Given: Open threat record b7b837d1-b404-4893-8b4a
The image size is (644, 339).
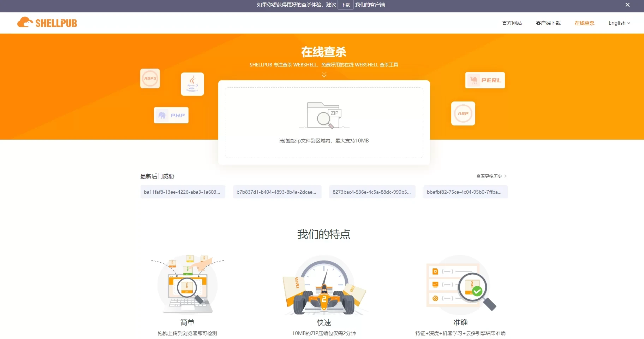Looking at the screenshot, I should [x=277, y=192].
